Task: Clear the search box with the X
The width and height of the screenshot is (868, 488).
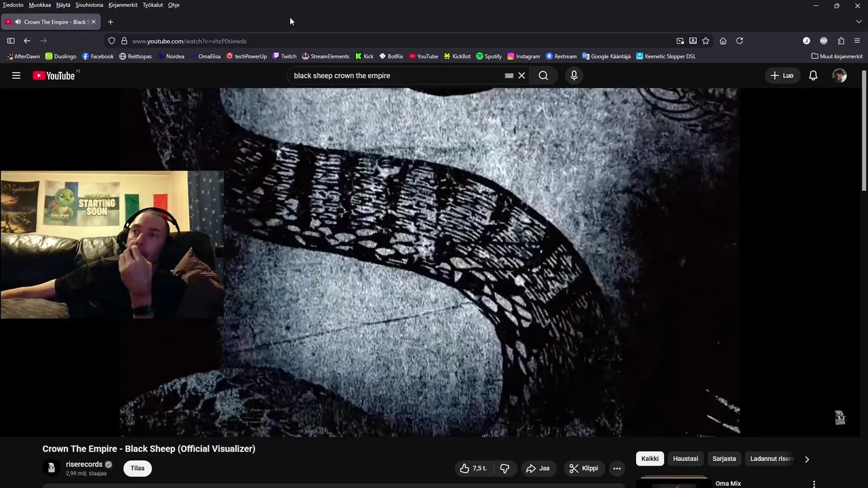Action: [x=521, y=76]
